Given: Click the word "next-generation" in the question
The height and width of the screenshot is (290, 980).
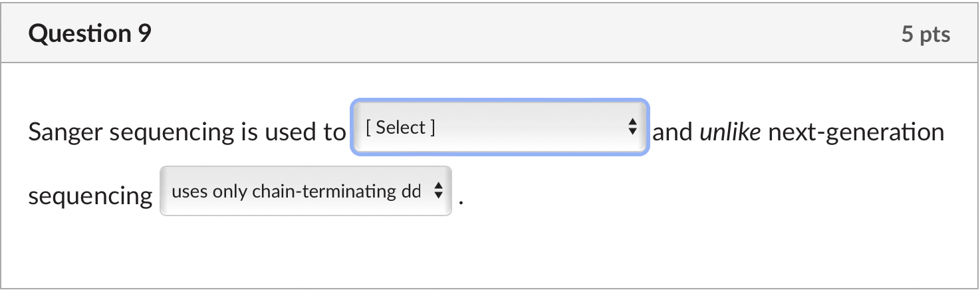Looking at the screenshot, I should [x=856, y=132].
